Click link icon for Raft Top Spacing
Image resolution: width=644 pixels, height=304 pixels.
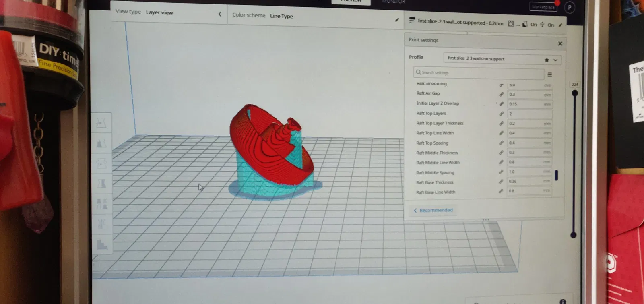point(502,143)
